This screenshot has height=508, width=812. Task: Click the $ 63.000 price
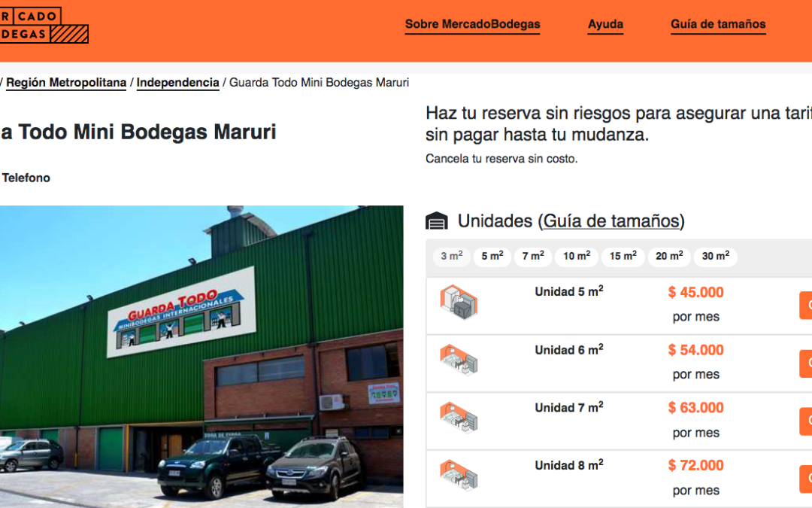click(695, 407)
